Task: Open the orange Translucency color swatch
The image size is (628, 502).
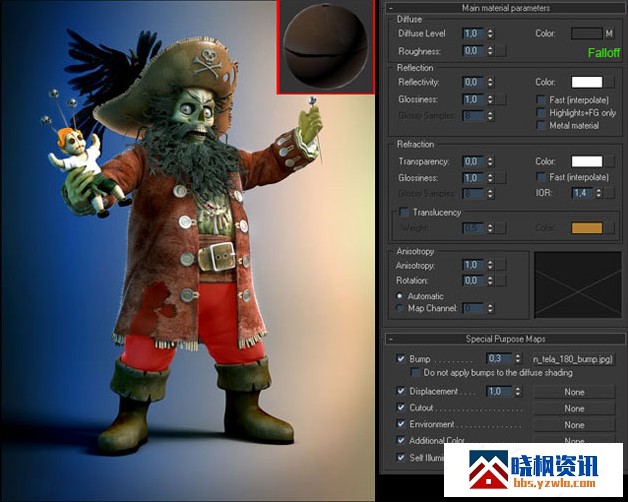Action: click(587, 228)
